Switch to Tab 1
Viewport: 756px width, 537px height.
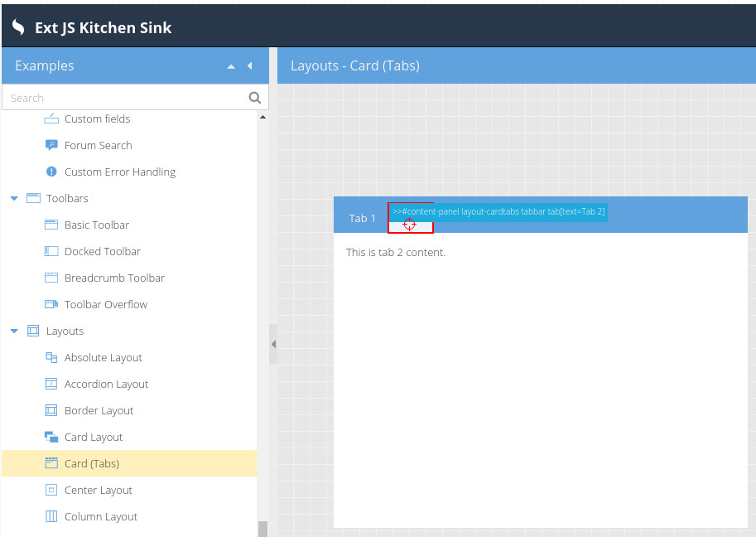click(x=362, y=218)
